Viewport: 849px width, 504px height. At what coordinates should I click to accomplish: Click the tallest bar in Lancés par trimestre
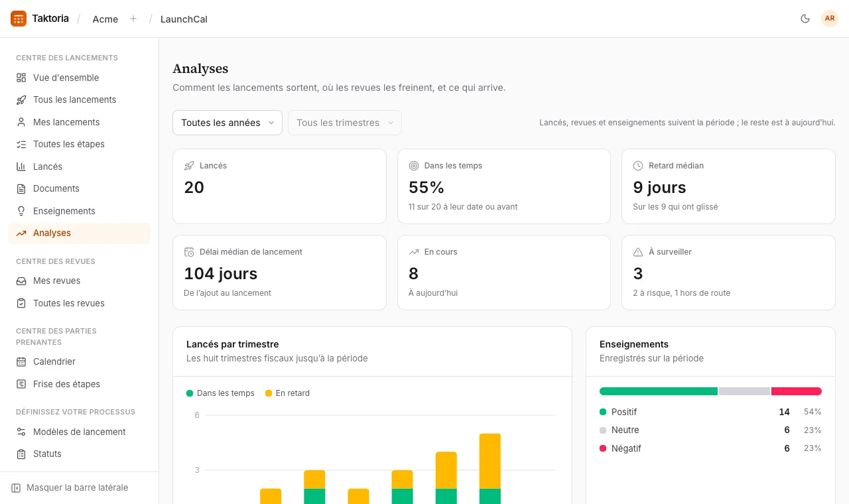coord(490,469)
